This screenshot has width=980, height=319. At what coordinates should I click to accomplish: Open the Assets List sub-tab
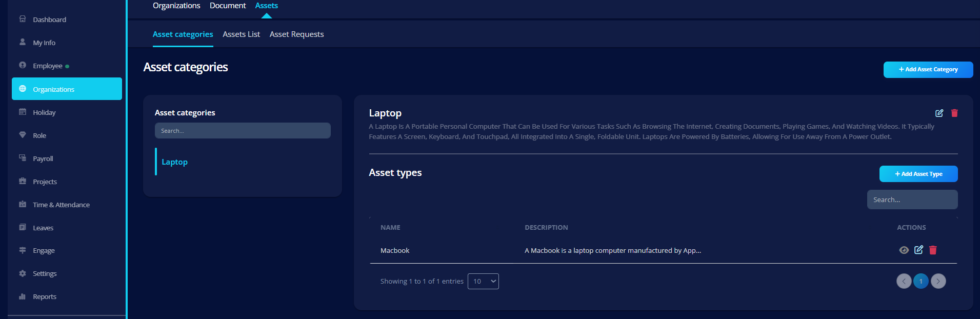242,34
